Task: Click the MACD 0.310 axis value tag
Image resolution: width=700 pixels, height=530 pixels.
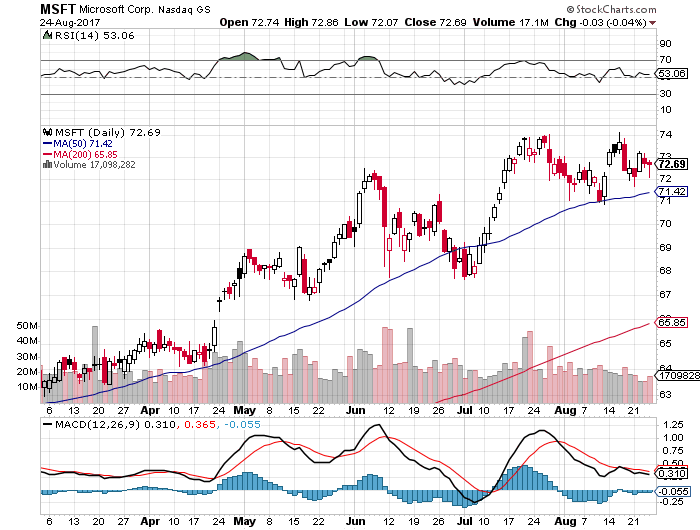Action: pyautogui.click(x=672, y=473)
